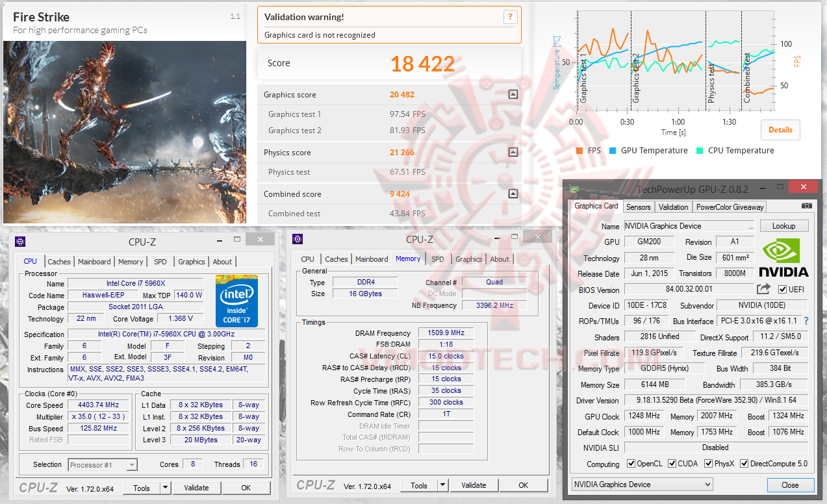Toggle the CUDA checkbox

coord(672,464)
